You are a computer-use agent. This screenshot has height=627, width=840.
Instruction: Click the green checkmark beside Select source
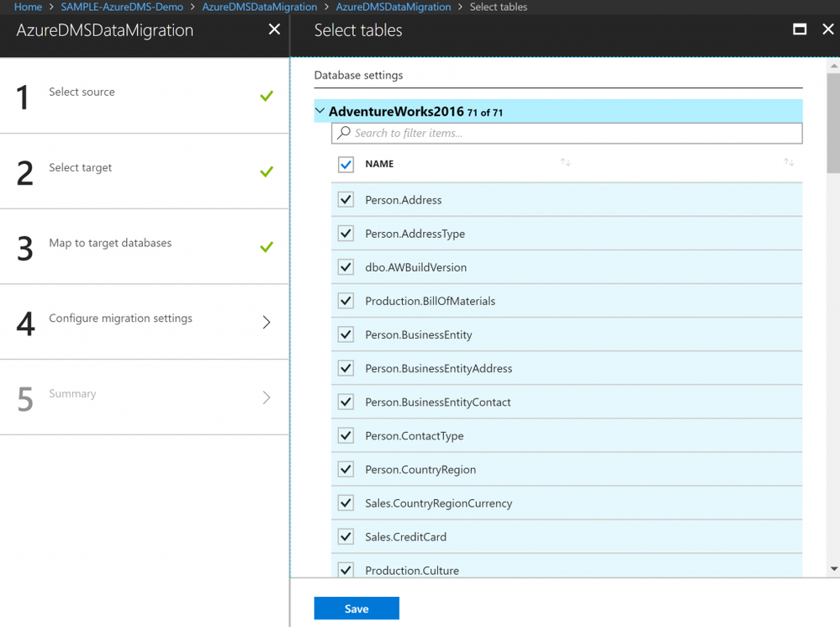coord(267,96)
